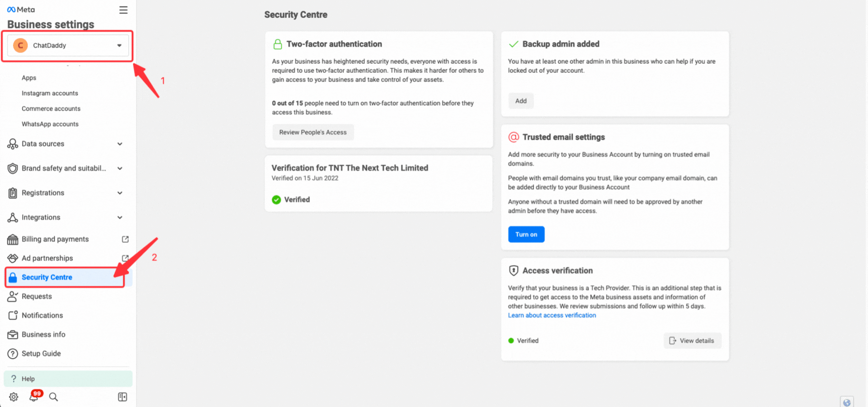
Task: Expand the Integrations section
Action: 120,217
